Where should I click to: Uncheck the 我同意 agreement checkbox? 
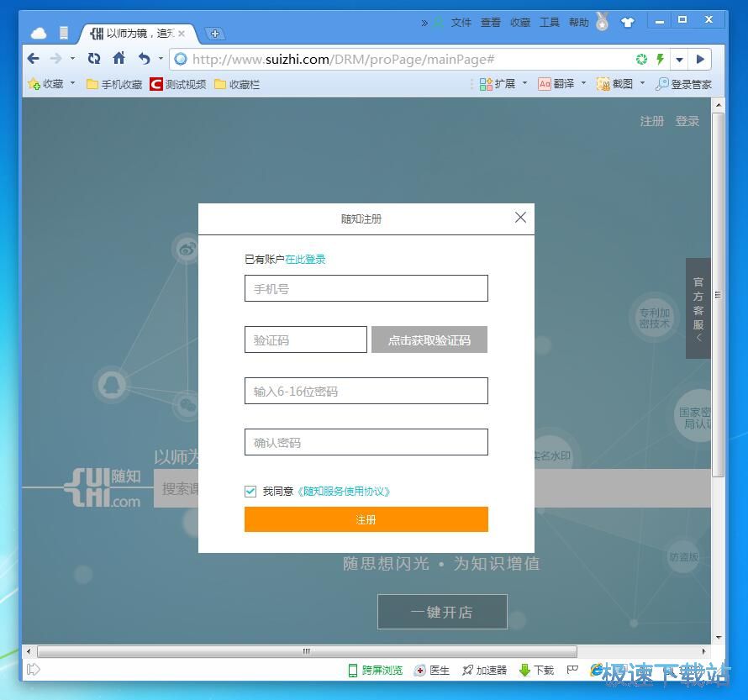(250, 491)
